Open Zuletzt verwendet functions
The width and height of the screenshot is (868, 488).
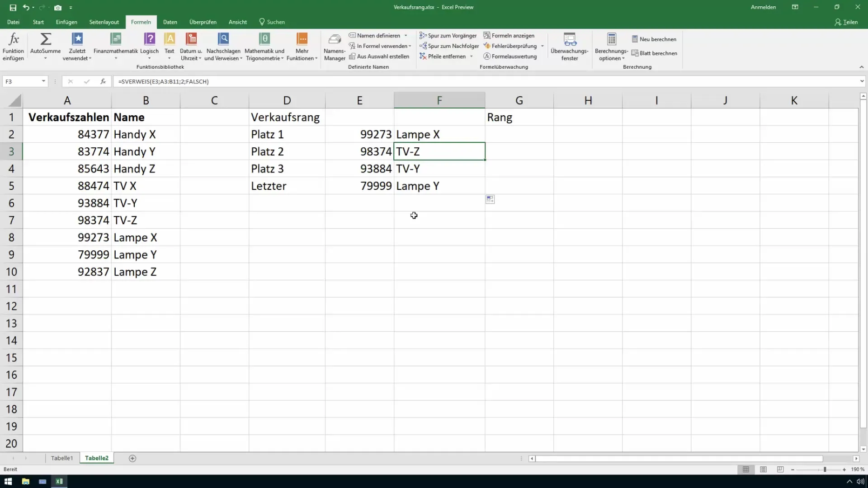(77, 46)
